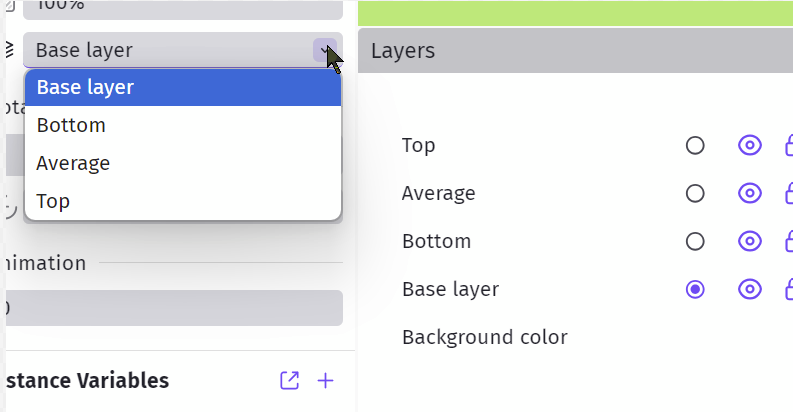The width and height of the screenshot is (793, 412).
Task: Lock the Base layer
Action: coord(788,290)
